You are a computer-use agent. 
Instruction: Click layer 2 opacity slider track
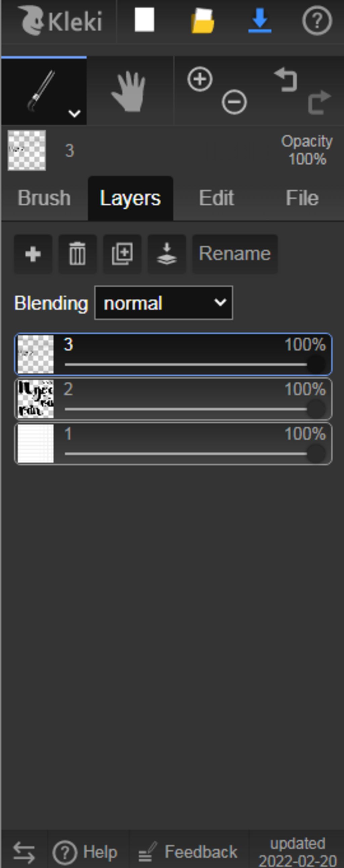[186, 409]
